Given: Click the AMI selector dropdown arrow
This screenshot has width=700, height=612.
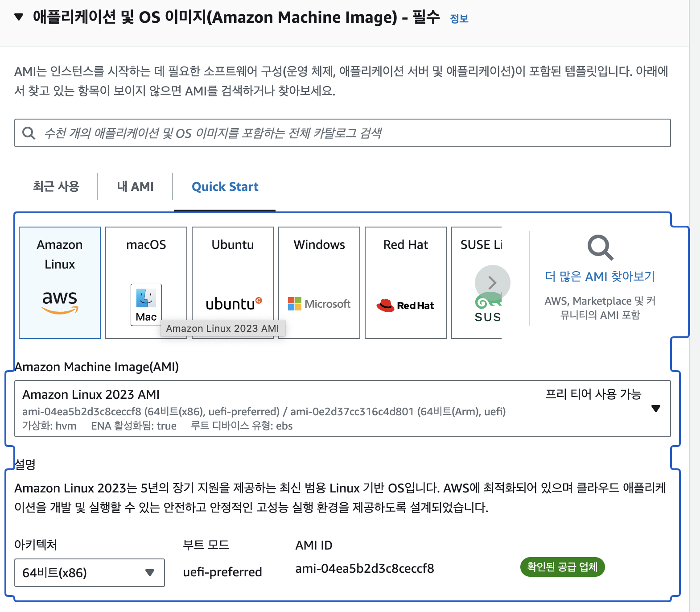Looking at the screenshot, I should point(655,409).
